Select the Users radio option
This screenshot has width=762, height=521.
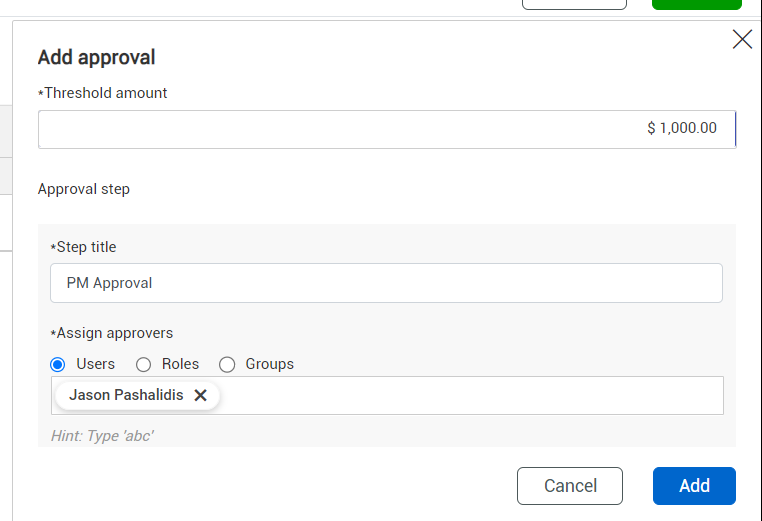(58, 364)
